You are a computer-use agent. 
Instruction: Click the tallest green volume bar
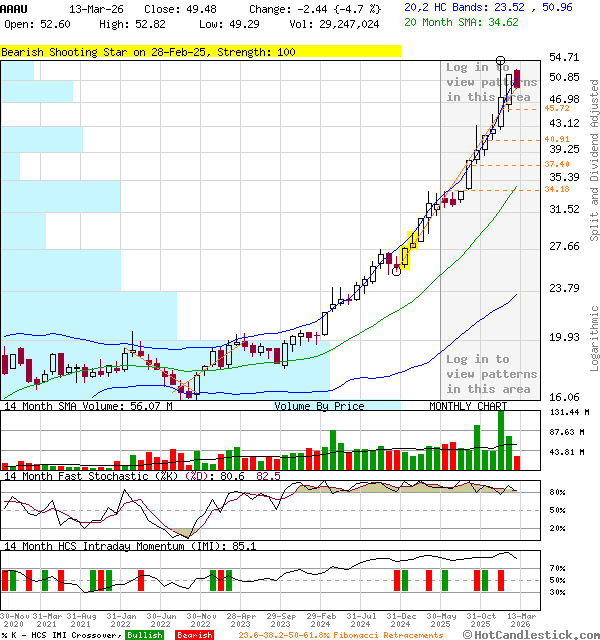[x=501, y=440]
